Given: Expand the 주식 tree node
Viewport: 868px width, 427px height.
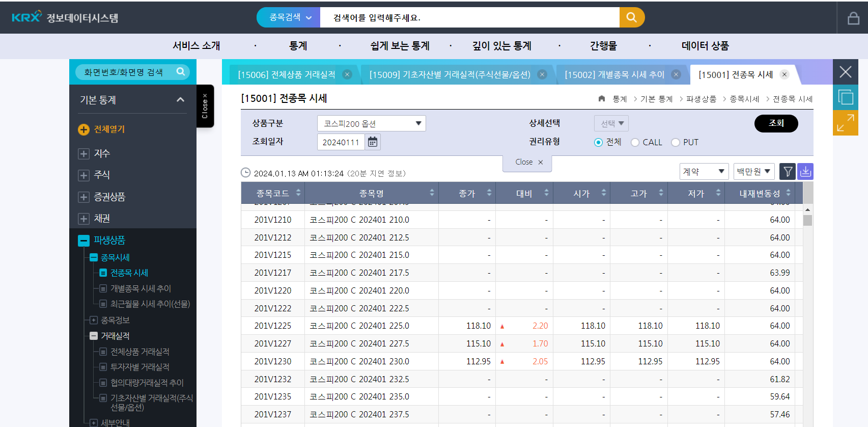Looking at the screenshot, I should click(x=84, y=175).
